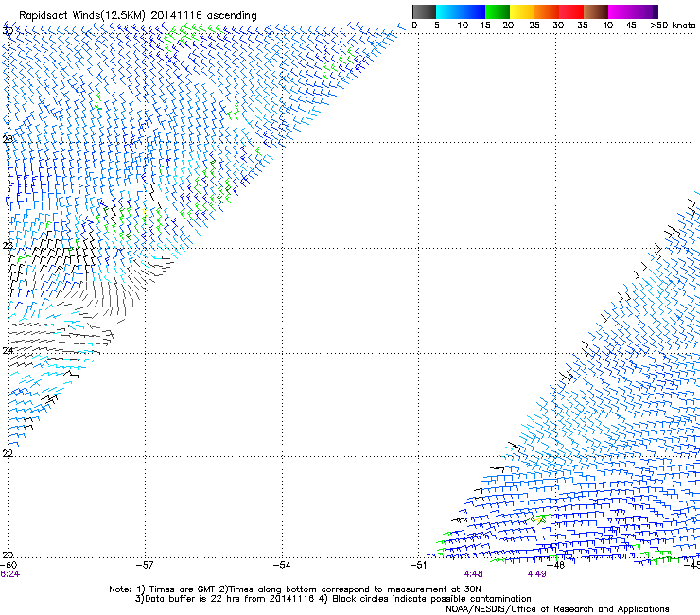Click the '45' legend scale label
The width and height of the screenshot is (700, 615).
click(x=631, y=26)
